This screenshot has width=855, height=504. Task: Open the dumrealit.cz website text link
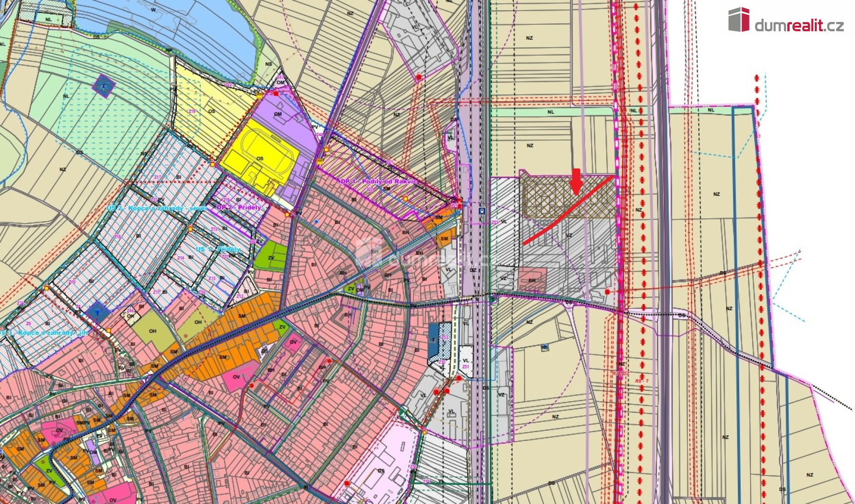799,26
